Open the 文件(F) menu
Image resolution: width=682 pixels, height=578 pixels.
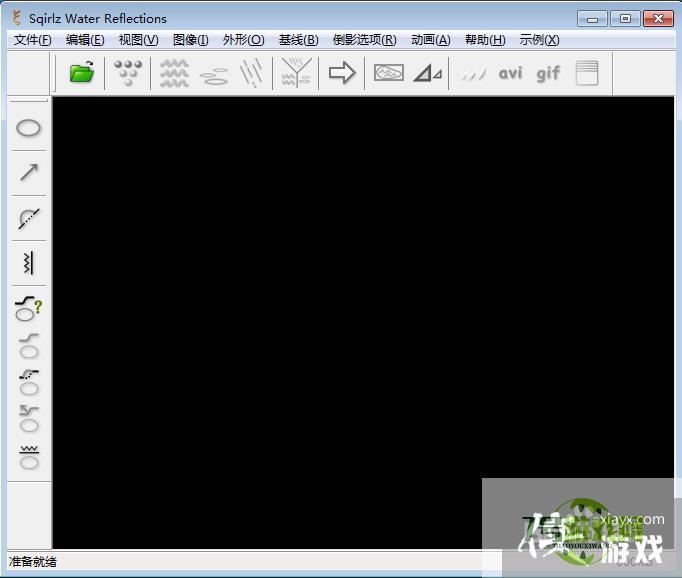[x=33, y=40]
